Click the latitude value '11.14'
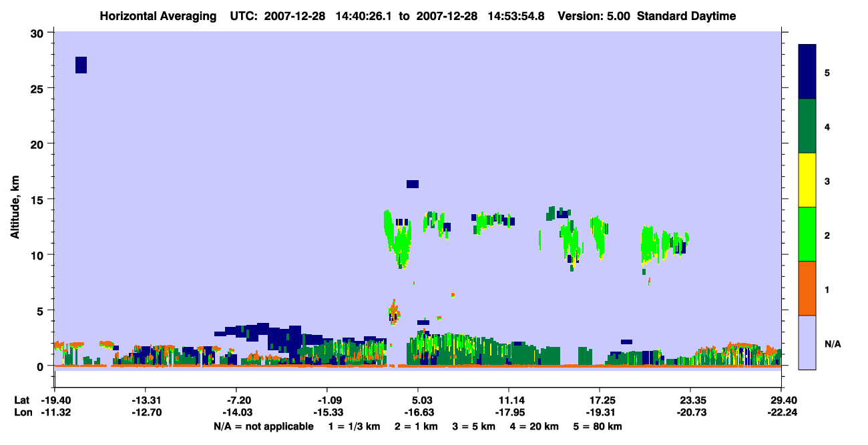This screenshot has width=868, height=445. click(x=509, y=400)
